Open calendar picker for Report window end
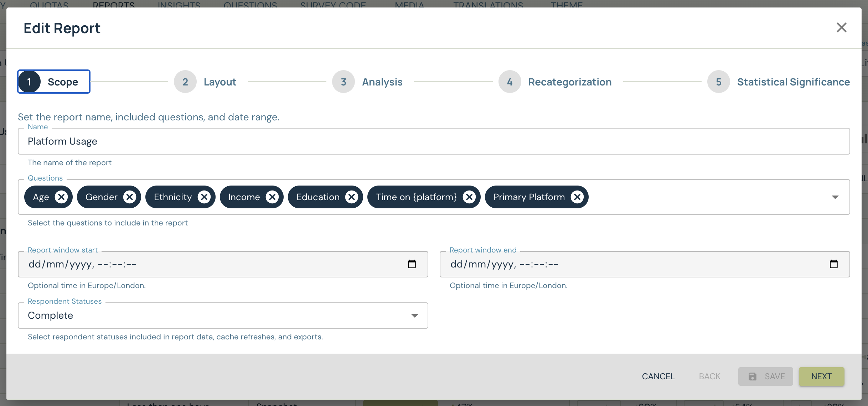Image resolution: width=868 pixels, height=406 pixels. coord(834,264)
